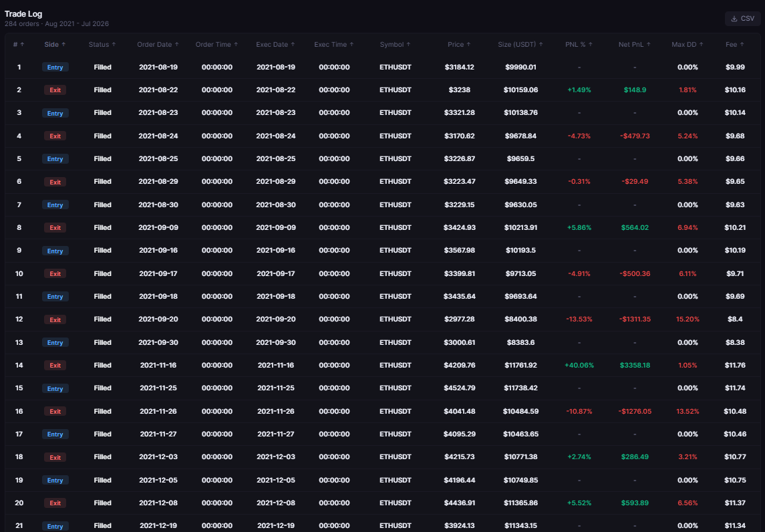765x532 pixels.
Task: Sort table by Side column
Action: (55, 44)
